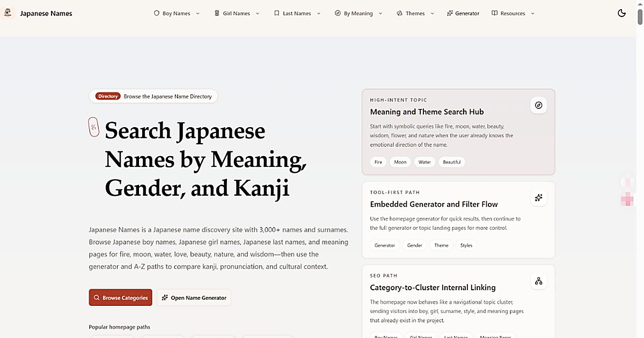The image size is (644, 338).
Task: Expand the Last Names dropdown chevron
Action: pos(319,13)
